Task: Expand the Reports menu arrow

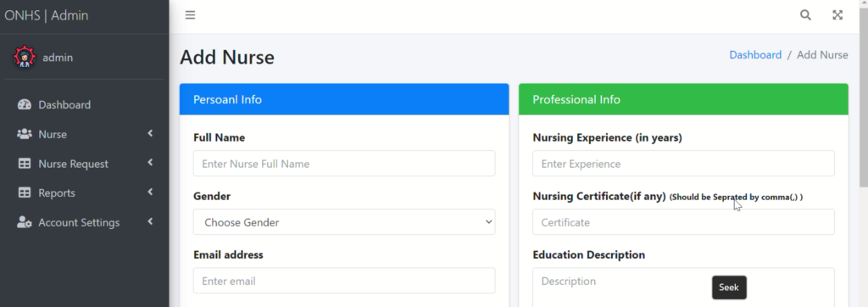Action: (150, 192)
